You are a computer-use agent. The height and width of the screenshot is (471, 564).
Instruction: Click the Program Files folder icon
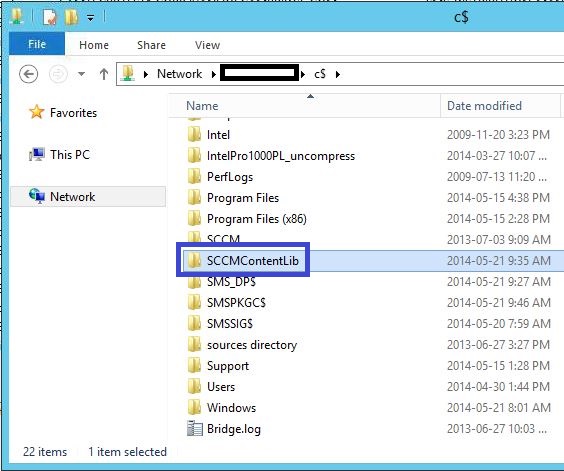pyautogui.click(x=195, y=197)
